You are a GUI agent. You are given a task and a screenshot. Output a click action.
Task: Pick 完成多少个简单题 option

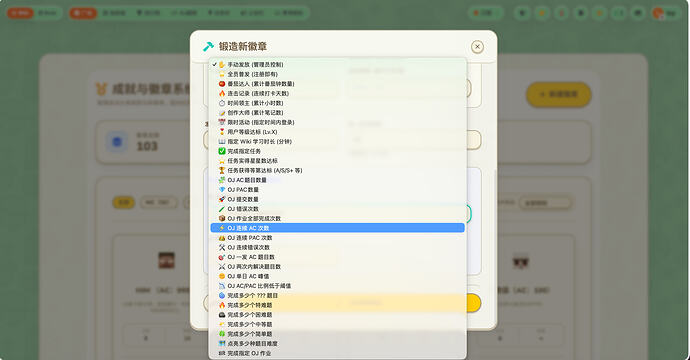tap(338, 334)
